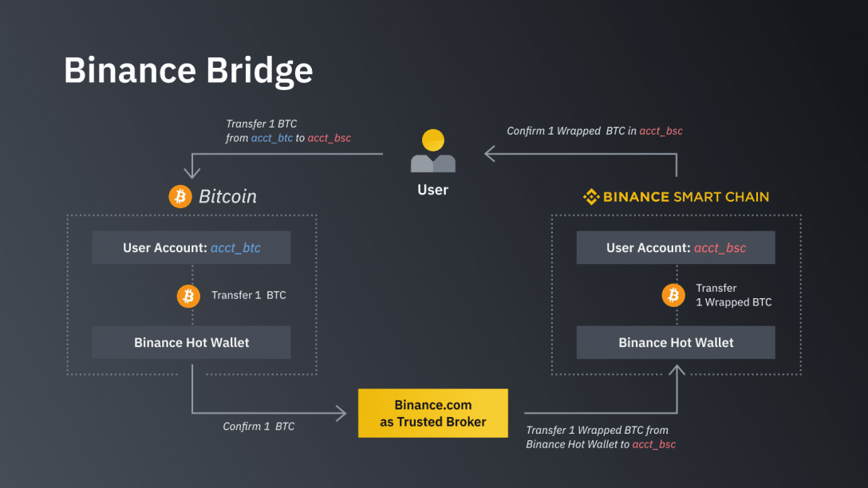
Task: Click up arrowhead under right Binance Hot Wallet
Action: coord(677,370)
